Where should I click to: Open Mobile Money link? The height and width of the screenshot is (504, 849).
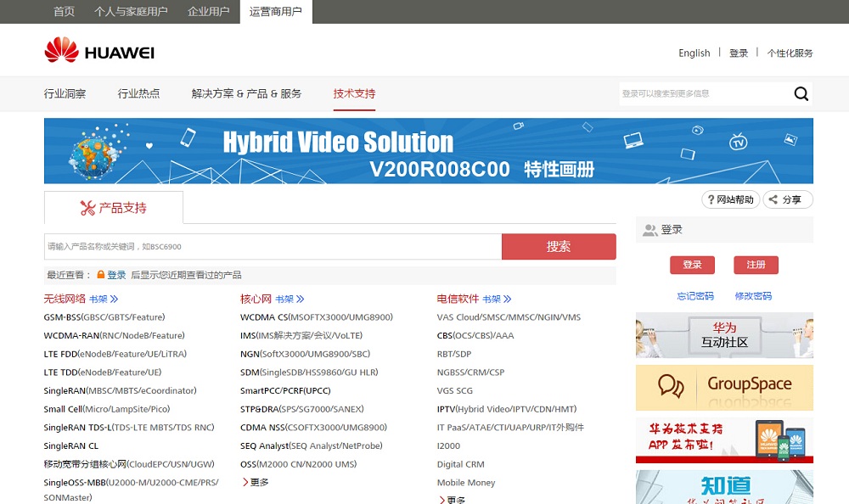tap(466, 483)
